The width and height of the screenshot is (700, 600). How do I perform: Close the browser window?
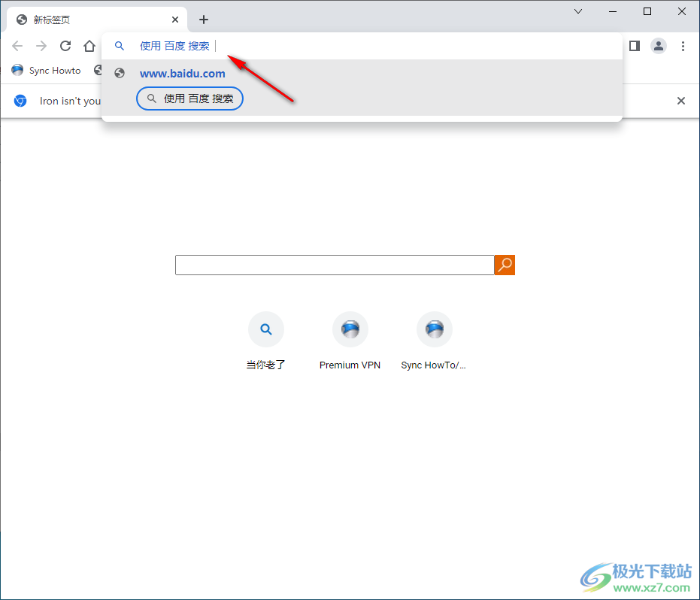point(682,11)
